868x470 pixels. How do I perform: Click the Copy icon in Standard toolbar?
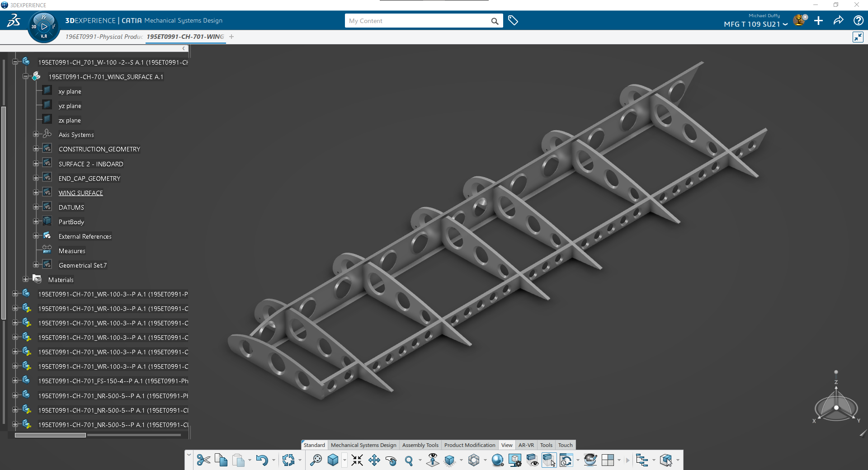tap(221, 460)
